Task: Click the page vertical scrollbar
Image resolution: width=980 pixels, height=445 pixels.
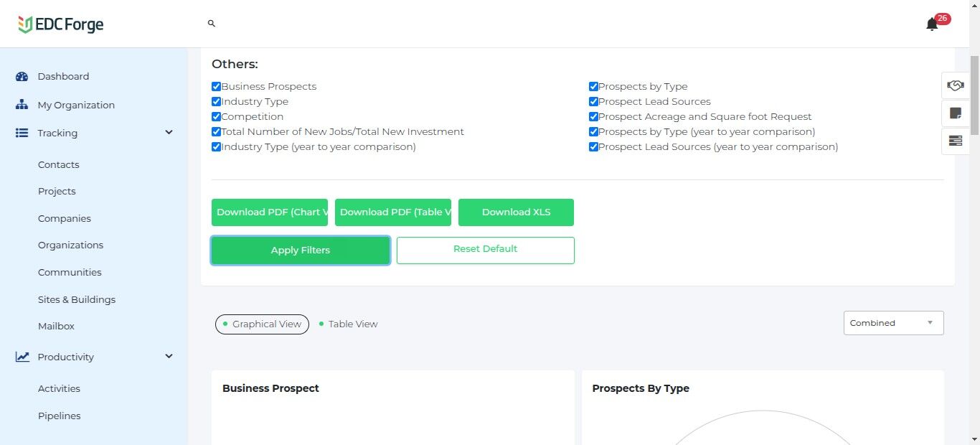Action: 974,93
